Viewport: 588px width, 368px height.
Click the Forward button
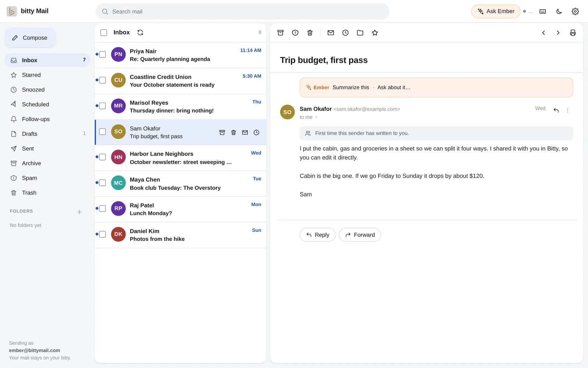point(360,235)
